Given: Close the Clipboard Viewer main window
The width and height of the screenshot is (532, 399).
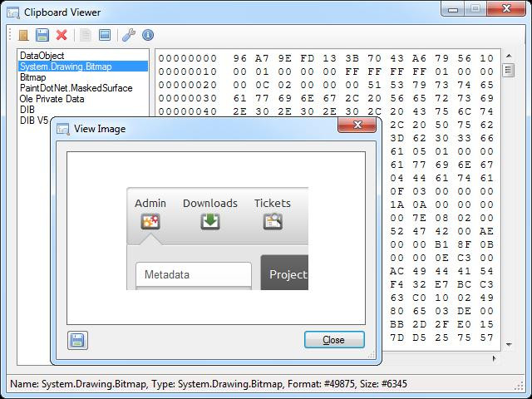Looking at the screenshot, I should [506, 9].
